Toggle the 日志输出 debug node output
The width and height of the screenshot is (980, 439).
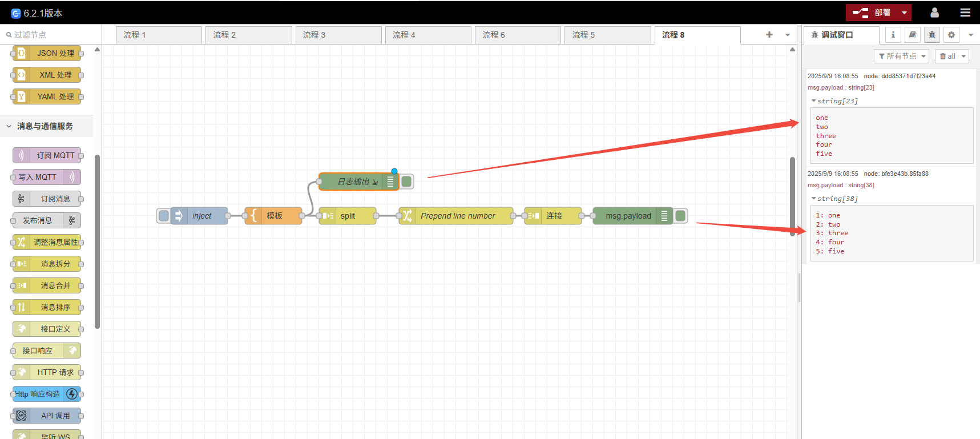click(x=406, y=182)
